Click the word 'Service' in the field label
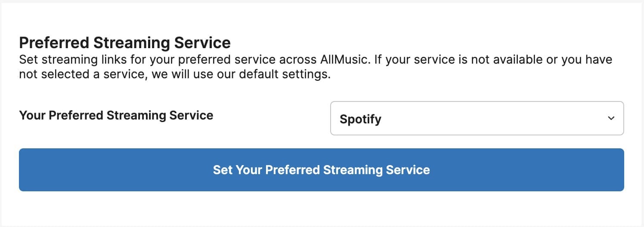 pos(190,115)
